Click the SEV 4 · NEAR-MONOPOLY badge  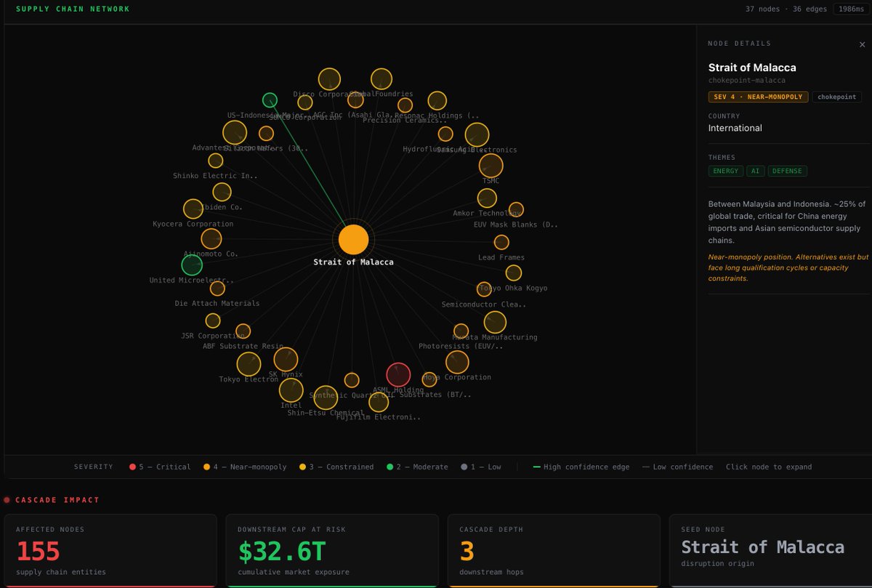[758, 97]
